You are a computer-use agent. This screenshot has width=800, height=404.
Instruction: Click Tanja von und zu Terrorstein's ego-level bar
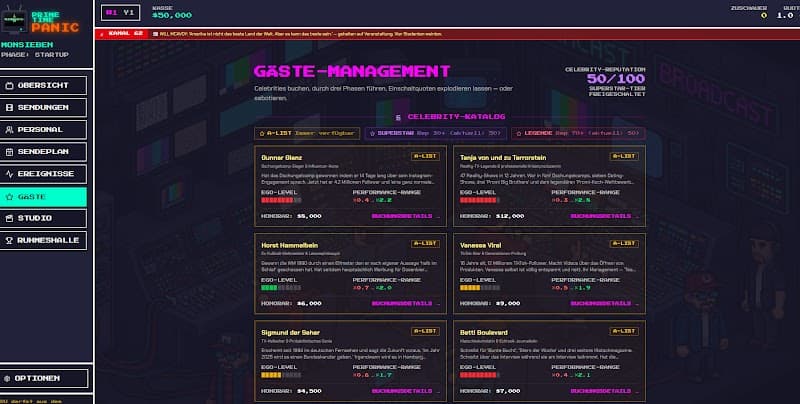point(480,200)
